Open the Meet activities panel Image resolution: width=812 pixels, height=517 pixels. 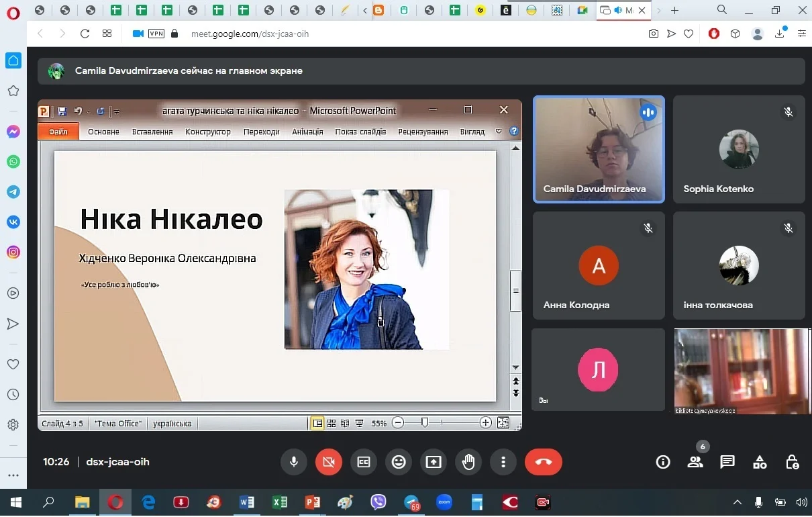point(760,462)
